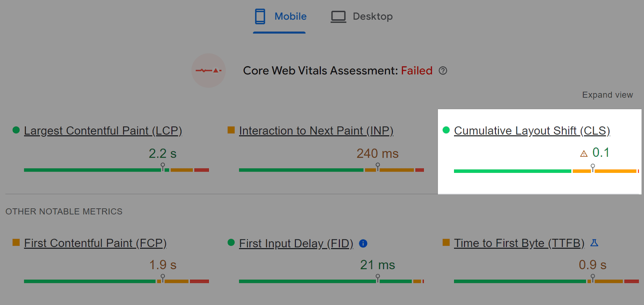The width and height of the screenshot is (644, 305).
Task: Click the green circle beside Cumulative Layout Shift
Action: click(446, 130)
